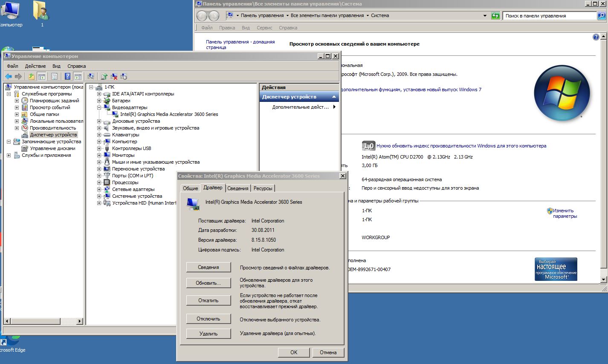The width and height of the screenshot is (608, 364).
Task: Click the network adapters category icon
Action: click(107, 189)
